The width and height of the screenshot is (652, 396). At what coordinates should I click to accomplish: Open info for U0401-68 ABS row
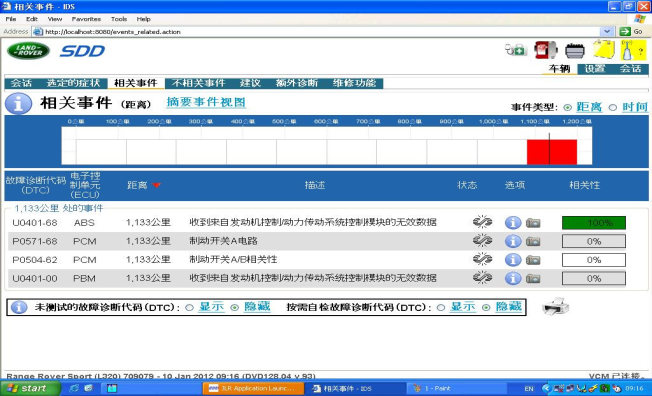[x=513, y=223]
